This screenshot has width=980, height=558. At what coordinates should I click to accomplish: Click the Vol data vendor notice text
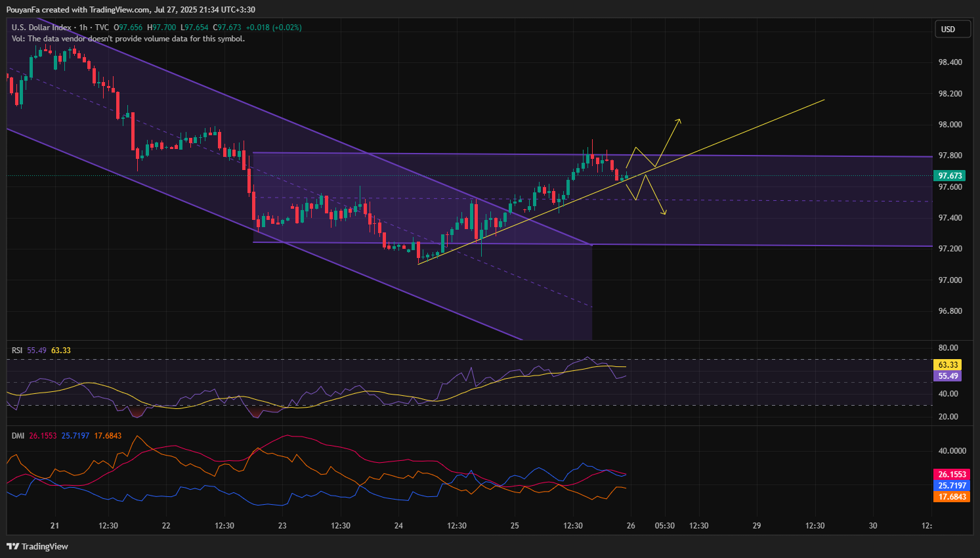[x=128, y=39]
